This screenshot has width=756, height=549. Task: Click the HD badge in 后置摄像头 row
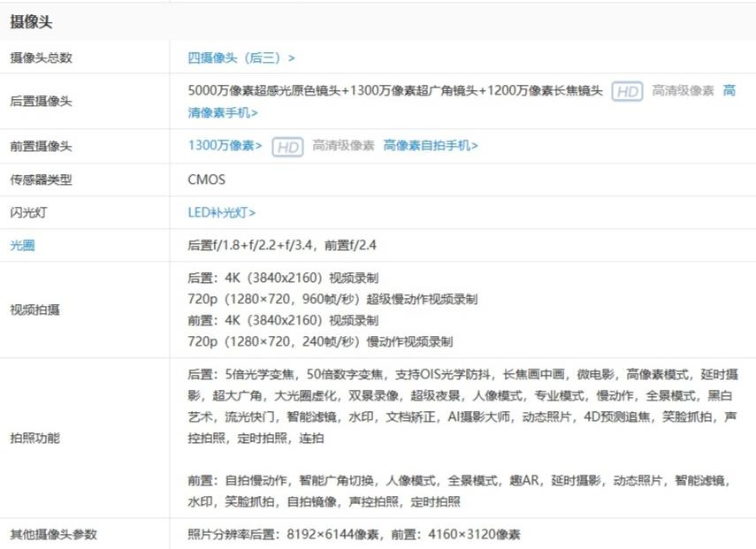click(x=627, y=91)
